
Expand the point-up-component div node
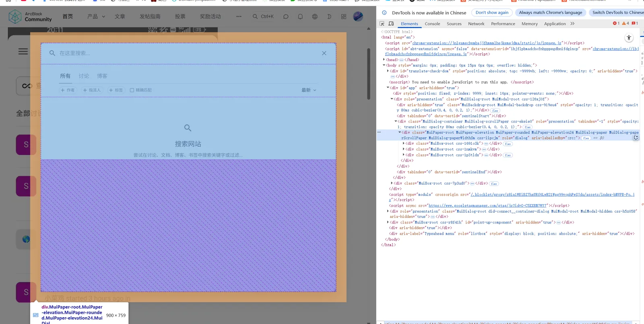pos(388,222)
